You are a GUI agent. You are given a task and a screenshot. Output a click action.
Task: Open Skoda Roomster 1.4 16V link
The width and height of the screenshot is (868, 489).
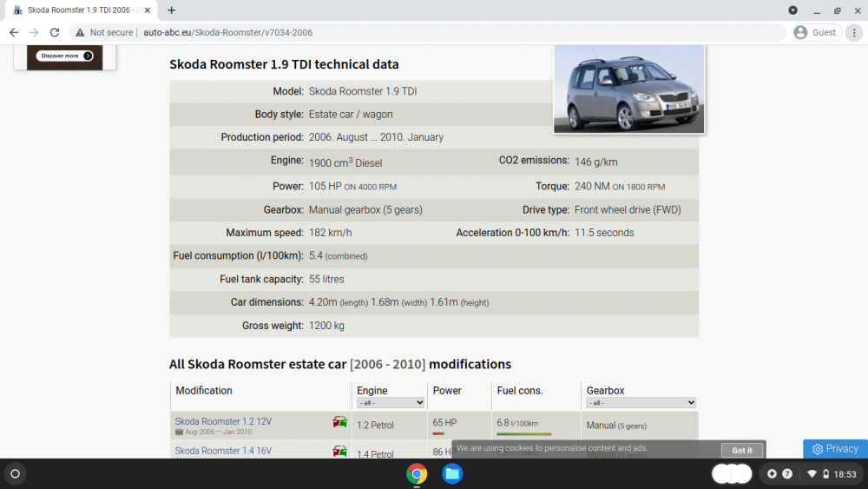coord(223,451)
